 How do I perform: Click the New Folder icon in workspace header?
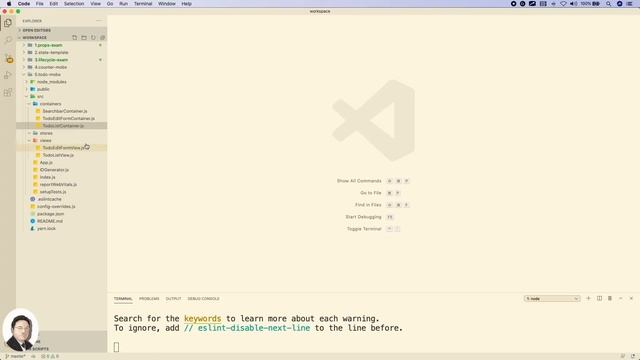84,38
